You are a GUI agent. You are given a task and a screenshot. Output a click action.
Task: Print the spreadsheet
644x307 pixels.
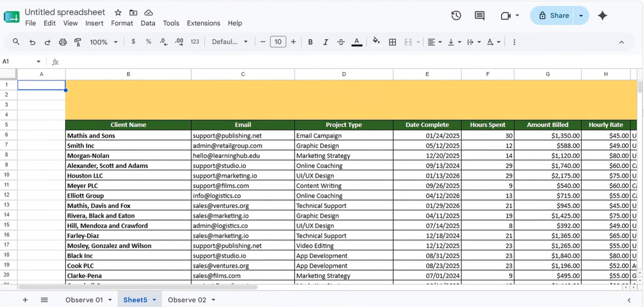[x=63, y=42]
